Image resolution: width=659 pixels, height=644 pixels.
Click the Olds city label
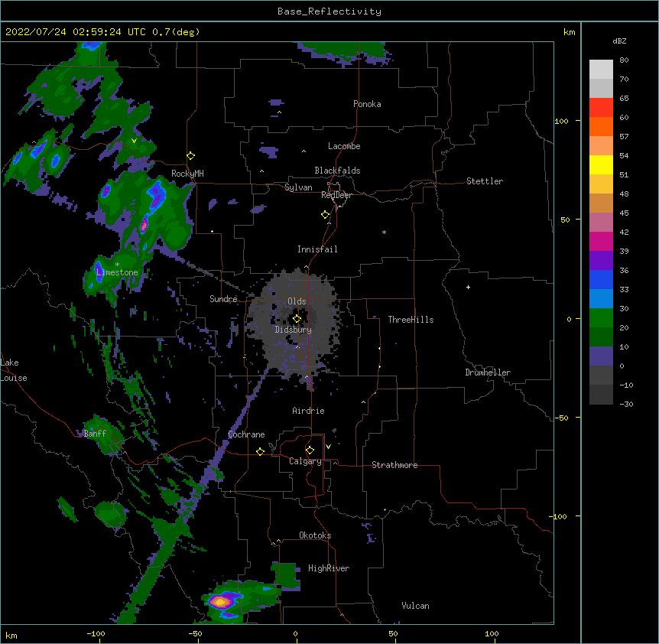pyautogui.click(x=297, y=301)
